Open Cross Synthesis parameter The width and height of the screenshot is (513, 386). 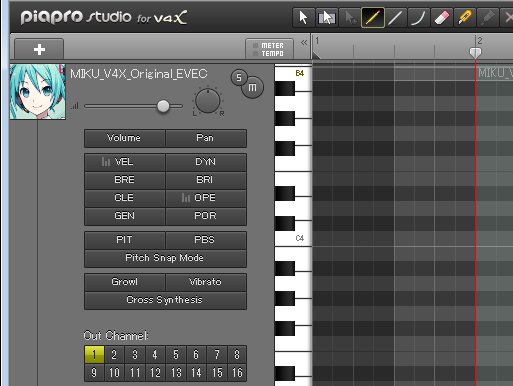(165, 300)
